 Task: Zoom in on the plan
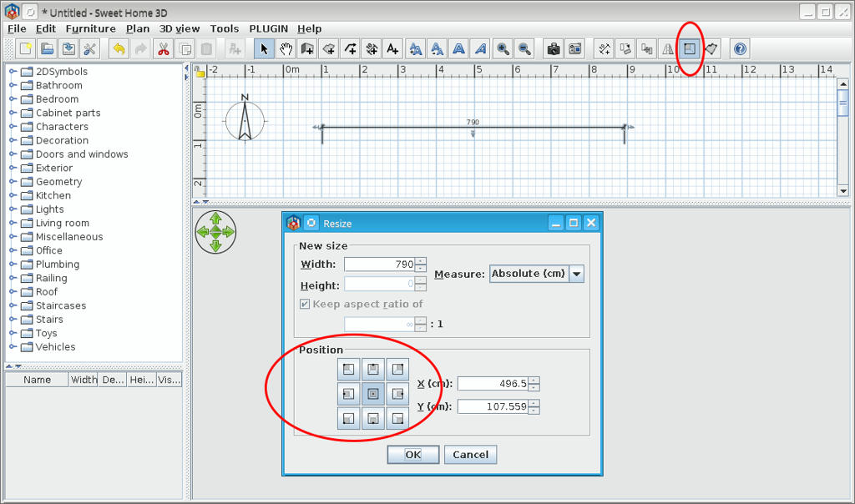[503, 49]
